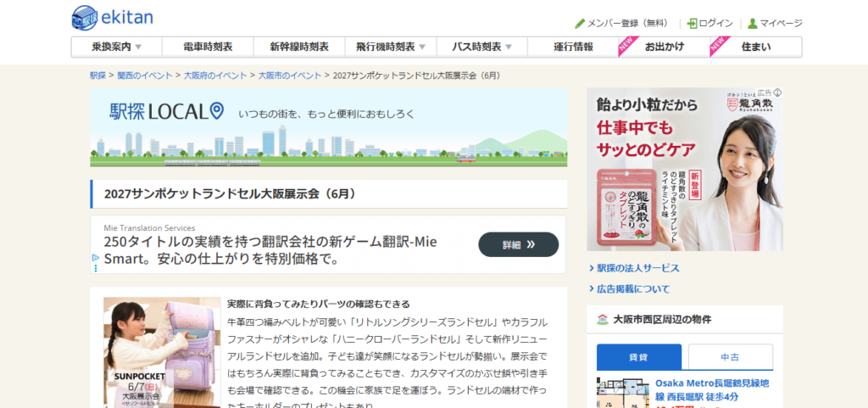Click the ad info icon on 龍角散 ad
The height and width of the screenshot is (408, 868).
tap(777, 92)
